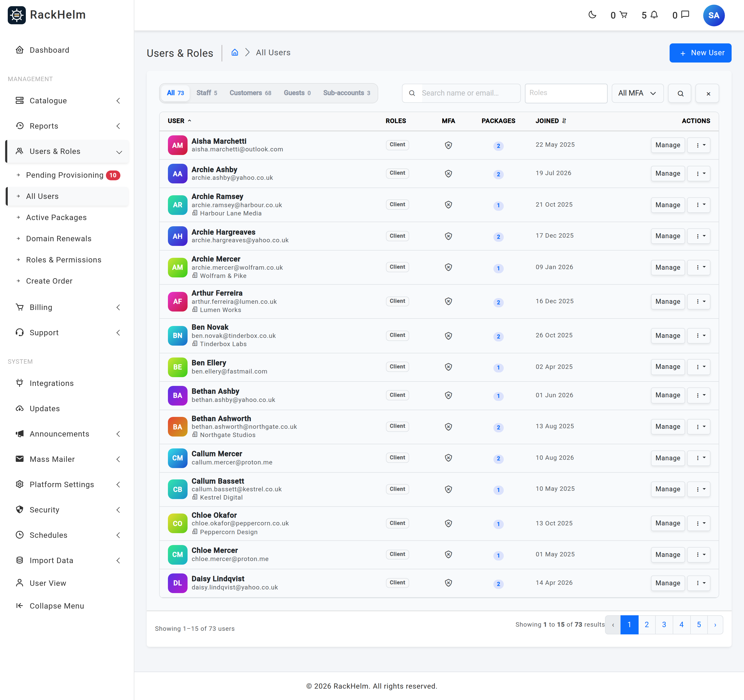Open Create Order submenu item

[67, 281]
